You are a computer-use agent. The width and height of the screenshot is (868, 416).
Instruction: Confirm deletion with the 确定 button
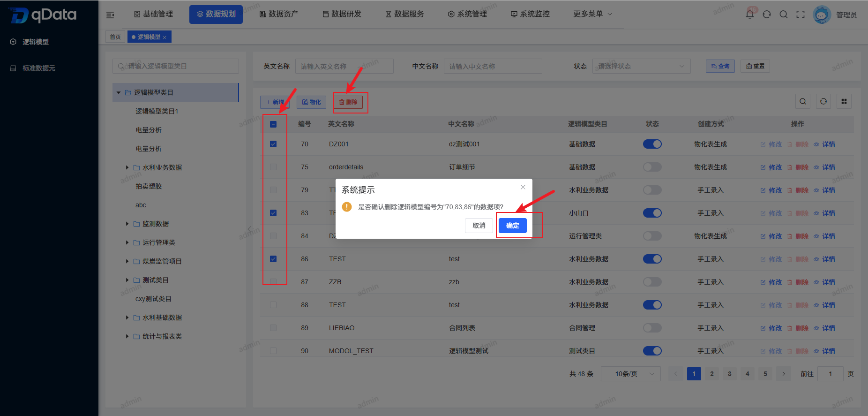(x=513, y=226)
